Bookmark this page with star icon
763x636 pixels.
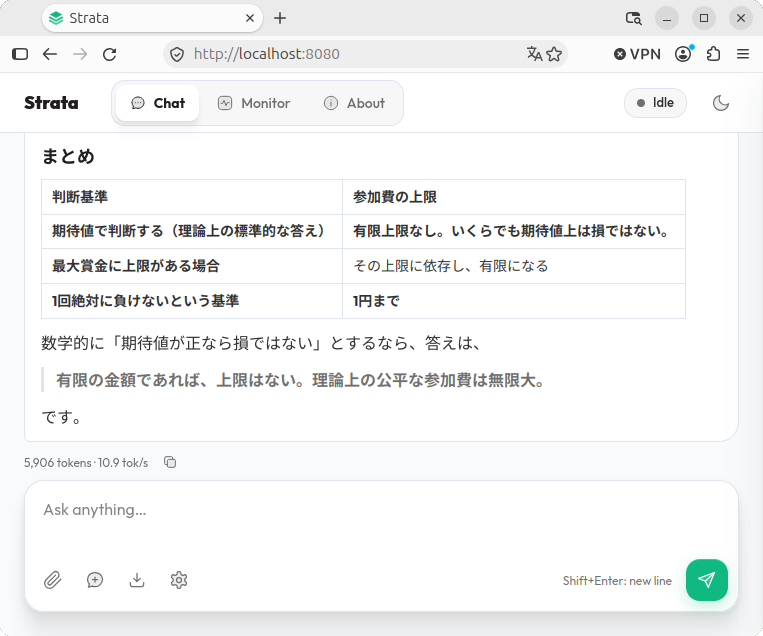point(554,54)
